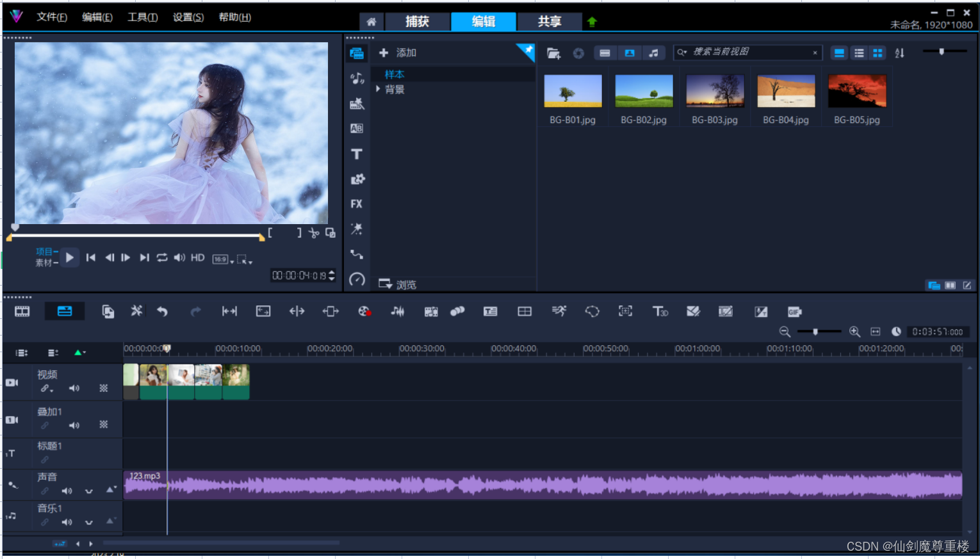
Task: Open the FX filter library
Action: pyautogui.click(x=357, y=204)
